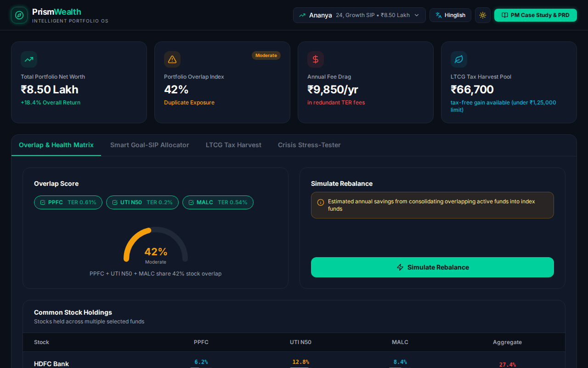Click the 42% overlap gauge arc
This screenshot has width=588, height=368.
[x=156, y=244]
